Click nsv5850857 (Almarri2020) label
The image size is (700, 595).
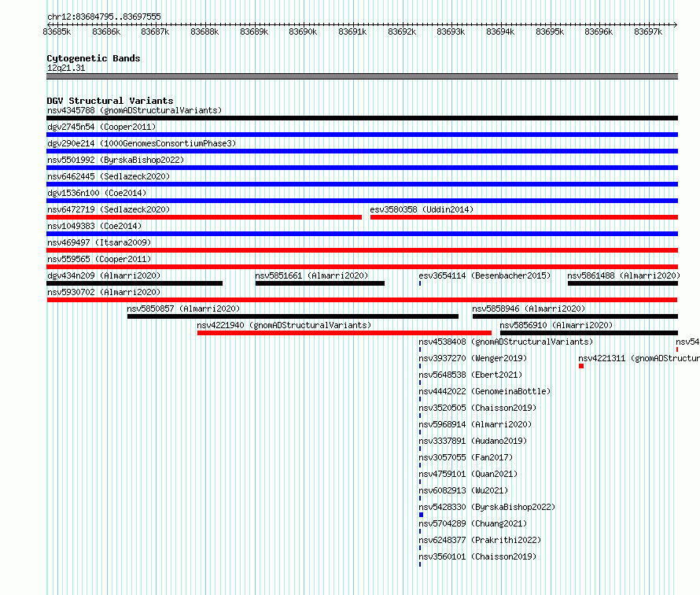183,309
